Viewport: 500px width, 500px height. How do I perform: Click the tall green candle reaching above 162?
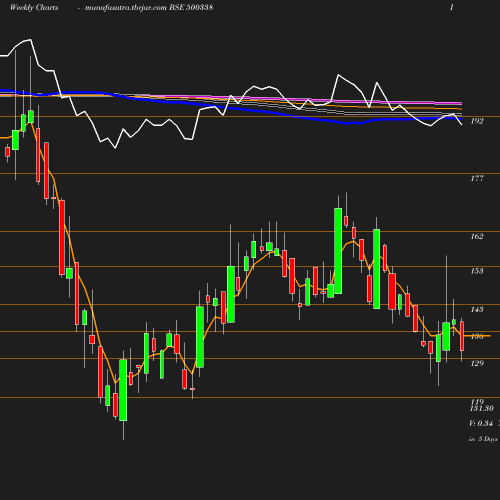(338, 251)
